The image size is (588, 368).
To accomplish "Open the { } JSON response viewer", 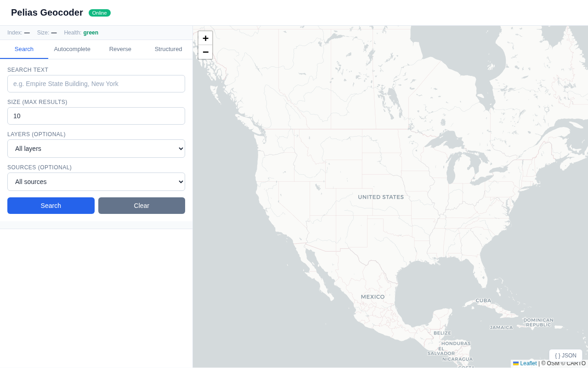I will (565, 355).
